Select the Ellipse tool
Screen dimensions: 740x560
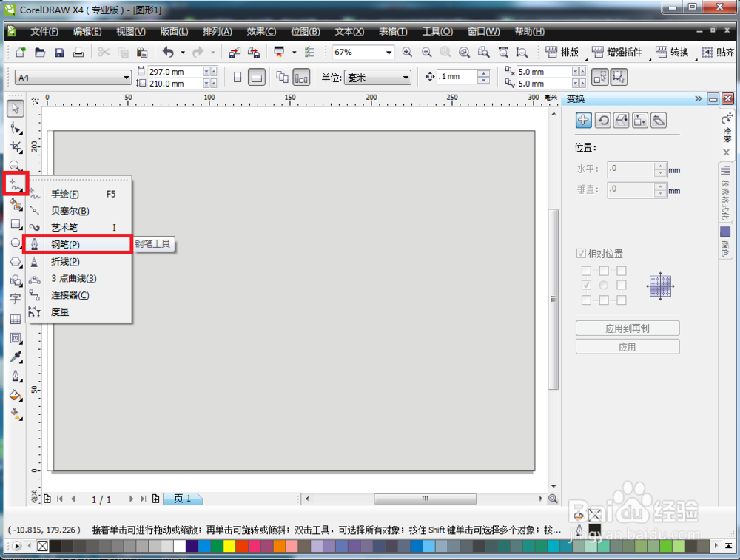[x=16, y=243]
